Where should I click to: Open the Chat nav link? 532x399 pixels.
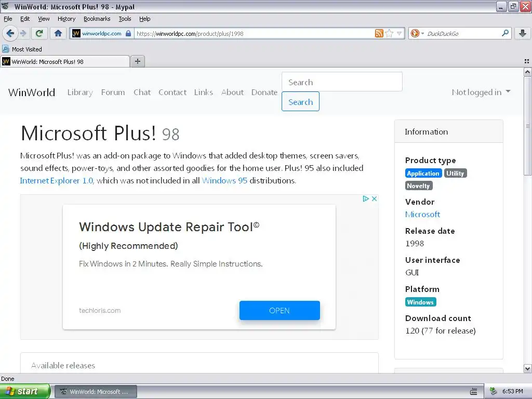coord(142,92)
